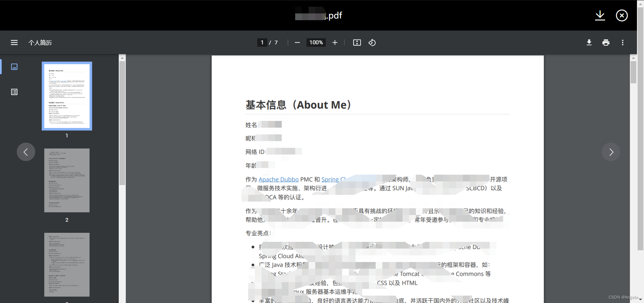Click the zoom out minus button
Screen dimensions: 644x303
297,43
